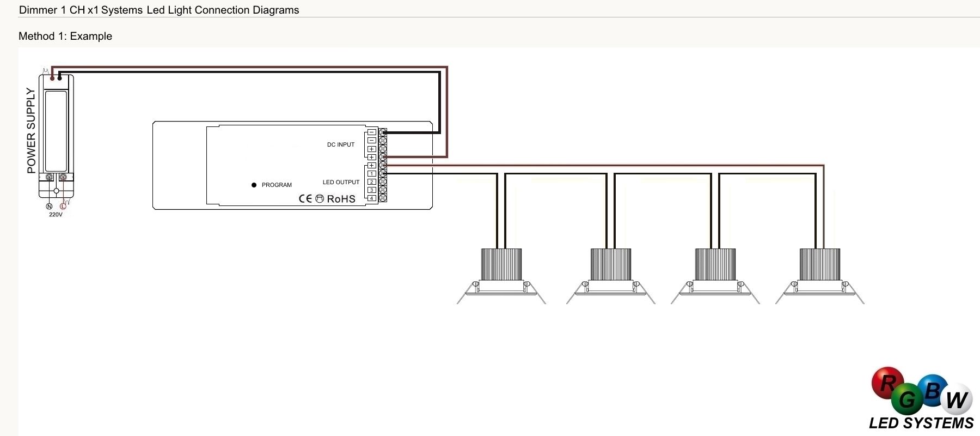Click the 'Method 1: Example' heading
Viewport: 980px width, 436px height.
pyautogui.click(x=65, y=37)
